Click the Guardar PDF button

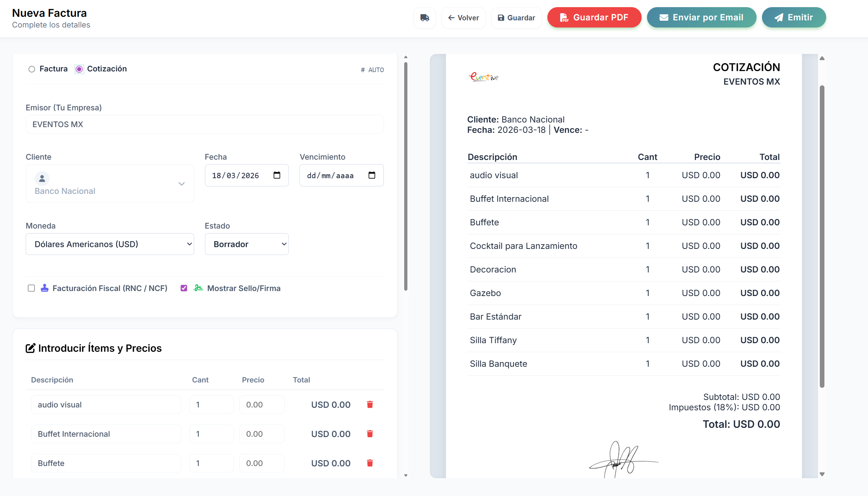594,17
